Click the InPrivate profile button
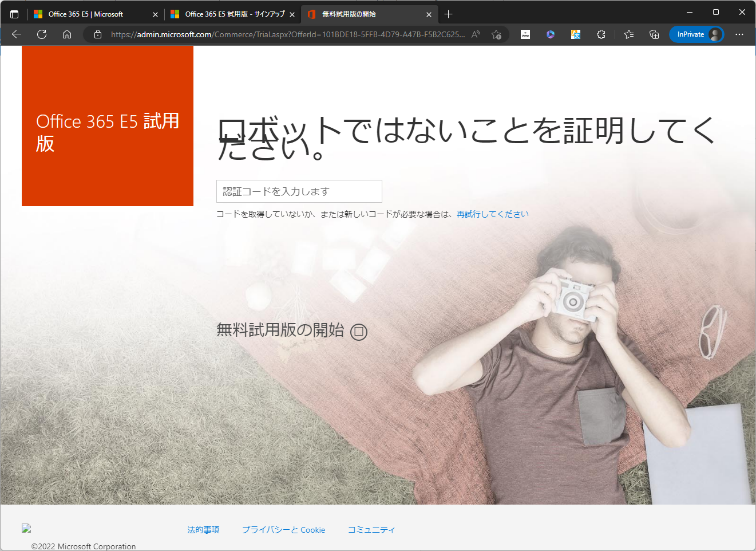The height and width of the screenshot is (551, 756). (x=696, y=34)
